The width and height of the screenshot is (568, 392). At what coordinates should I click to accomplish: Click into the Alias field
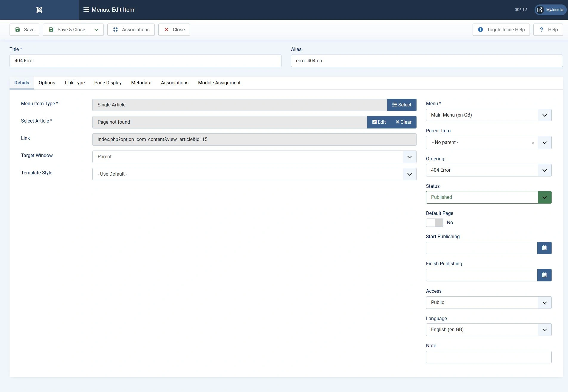pyautogui.click(x=427, y=61)
